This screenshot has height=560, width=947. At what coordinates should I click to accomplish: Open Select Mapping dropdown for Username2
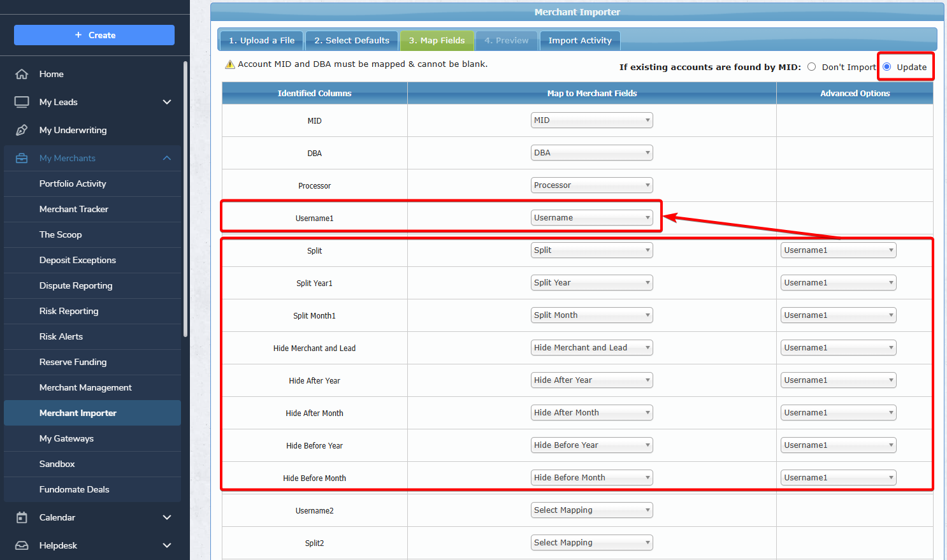pos(592,510)
